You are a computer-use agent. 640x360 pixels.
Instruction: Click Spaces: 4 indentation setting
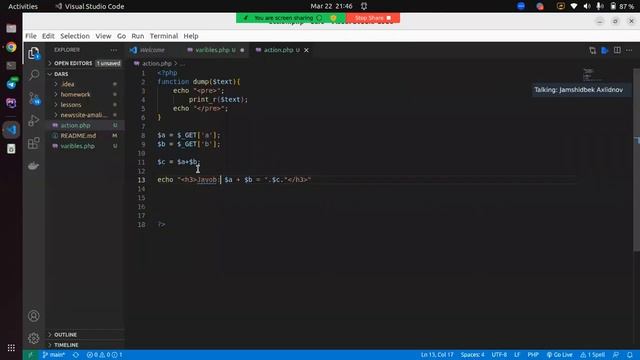pyautogui.click(x=472, y=355)
